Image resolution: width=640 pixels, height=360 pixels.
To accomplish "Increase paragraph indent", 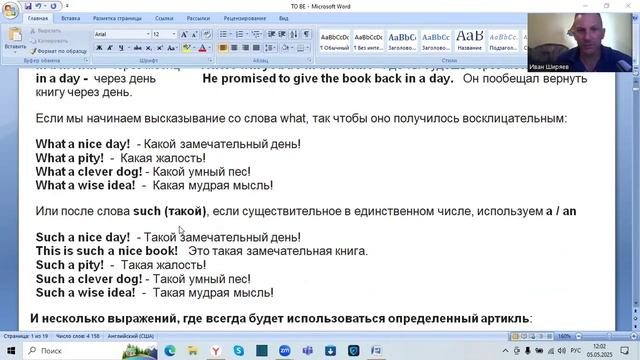I will coord(282,34).
